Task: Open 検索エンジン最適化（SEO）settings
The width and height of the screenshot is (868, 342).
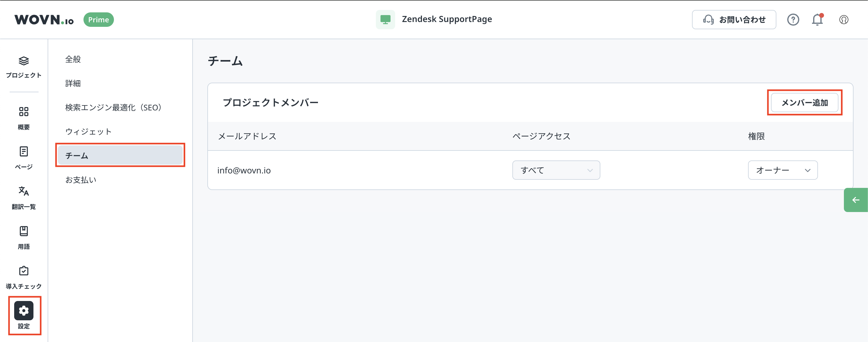Action: click(x=113, y=108)
